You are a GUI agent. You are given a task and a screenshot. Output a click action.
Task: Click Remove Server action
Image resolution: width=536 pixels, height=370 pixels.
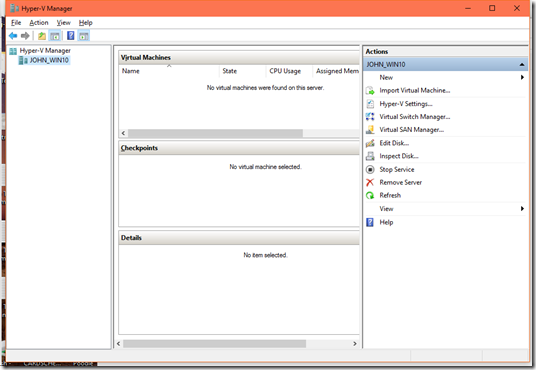coord(401,182)
